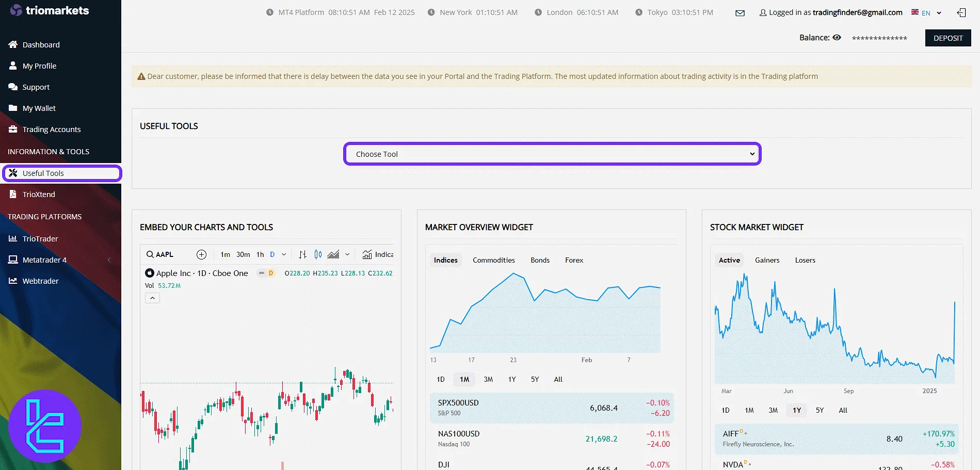The image size is (980, 470).
Task: Set stock widget range to 5Y
Action: tap(820, 410)
